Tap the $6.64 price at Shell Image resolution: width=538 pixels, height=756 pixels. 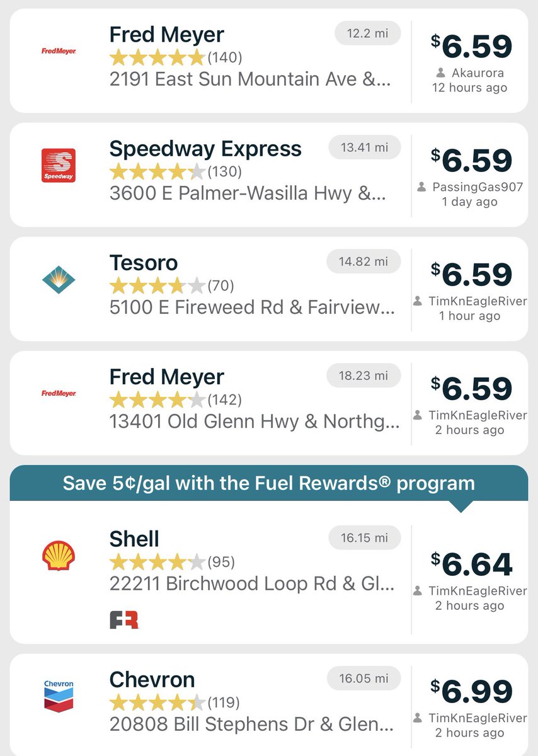(471, 564)
